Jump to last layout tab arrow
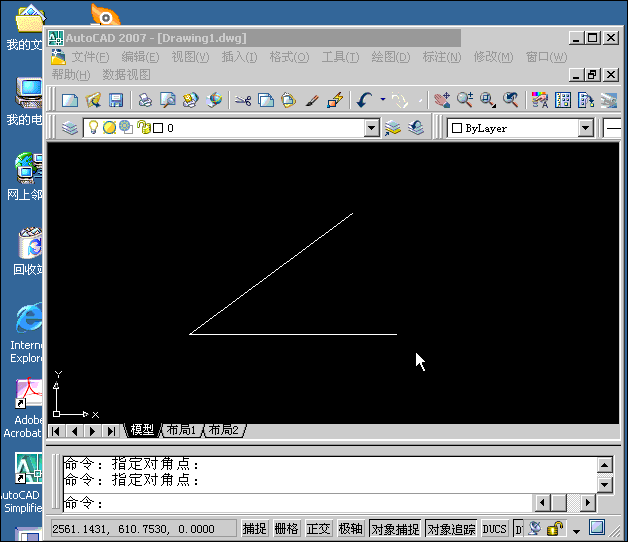 [111, 431]
